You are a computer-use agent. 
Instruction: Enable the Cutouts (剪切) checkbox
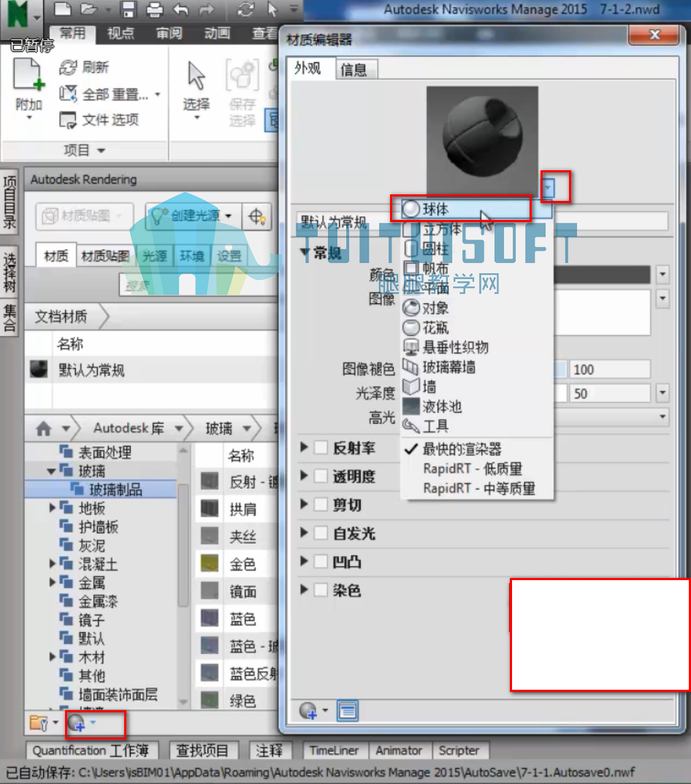click(x=321, y=504)
